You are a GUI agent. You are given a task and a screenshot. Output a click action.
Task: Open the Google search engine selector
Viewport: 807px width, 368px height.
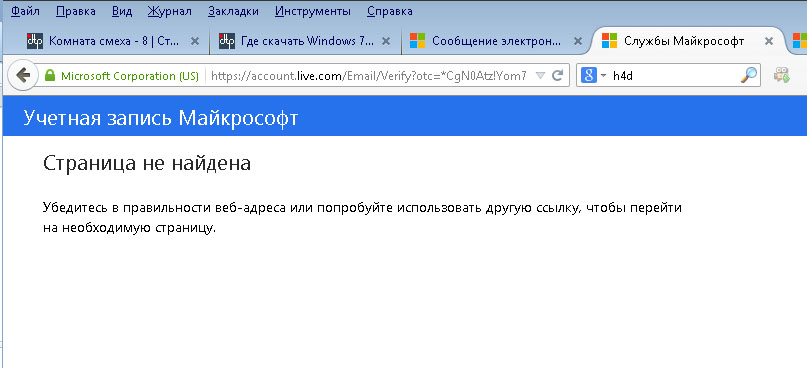click(x=593, y=76)
